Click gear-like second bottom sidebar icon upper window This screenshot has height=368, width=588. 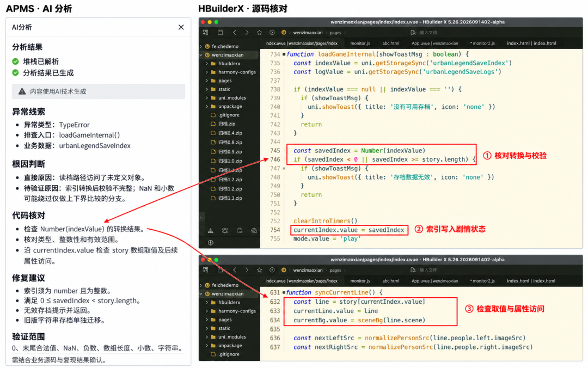coord(225,231)
